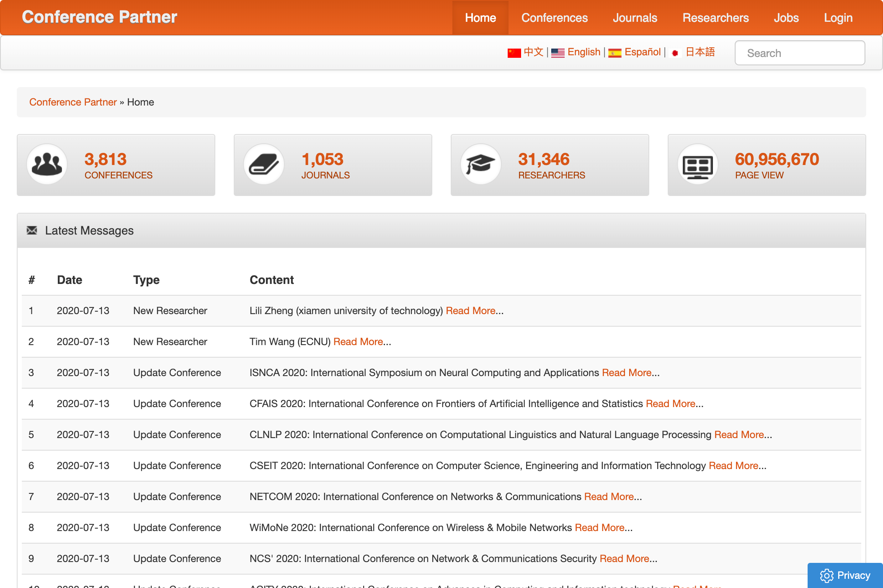Navigate to the Jobs page
Viewport: 883px width, 588px height.
tap(786, 18)
